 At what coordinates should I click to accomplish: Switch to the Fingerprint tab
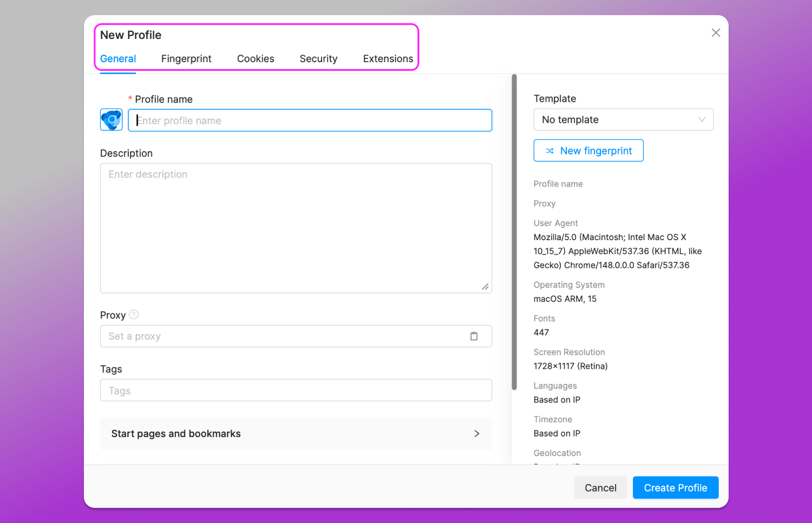pos(186,59)
